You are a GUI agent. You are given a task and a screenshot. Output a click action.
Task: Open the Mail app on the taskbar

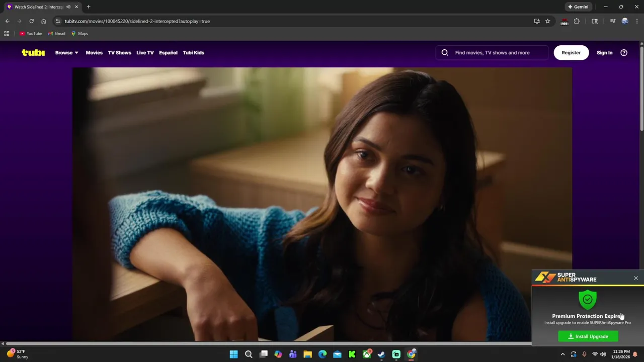tap(337, 354)
